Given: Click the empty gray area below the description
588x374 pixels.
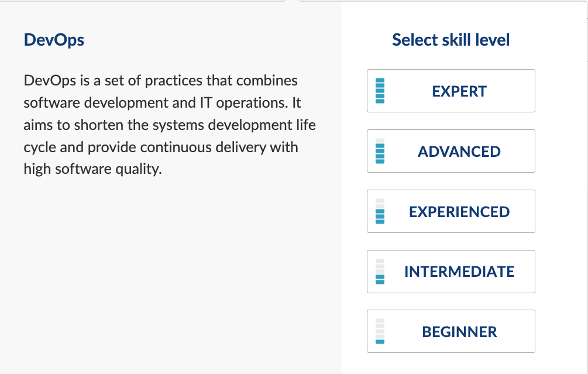Looking at the screenshot, I should [x=171, y=274].
